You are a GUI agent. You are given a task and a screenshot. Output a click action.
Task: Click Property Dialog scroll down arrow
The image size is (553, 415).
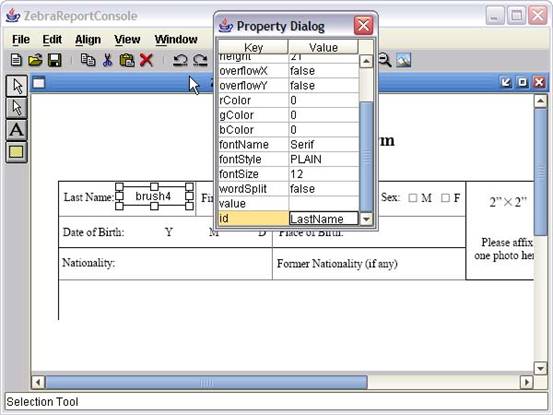click(x=366, y=219)
